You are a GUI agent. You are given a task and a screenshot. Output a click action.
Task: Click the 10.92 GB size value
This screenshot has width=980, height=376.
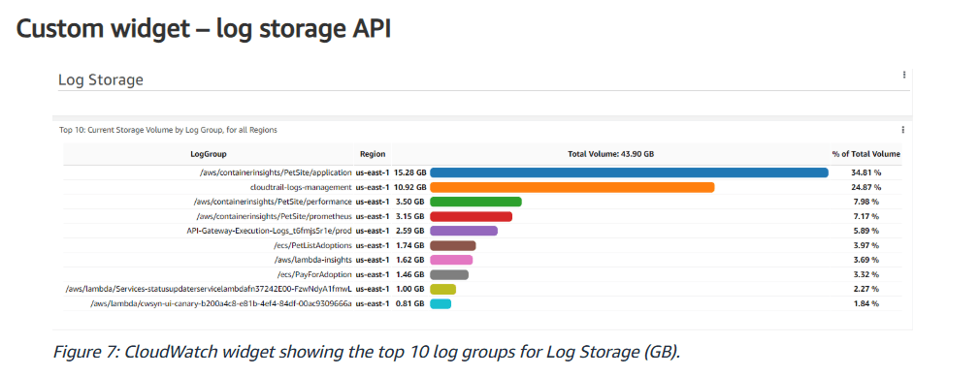point(410,187)
